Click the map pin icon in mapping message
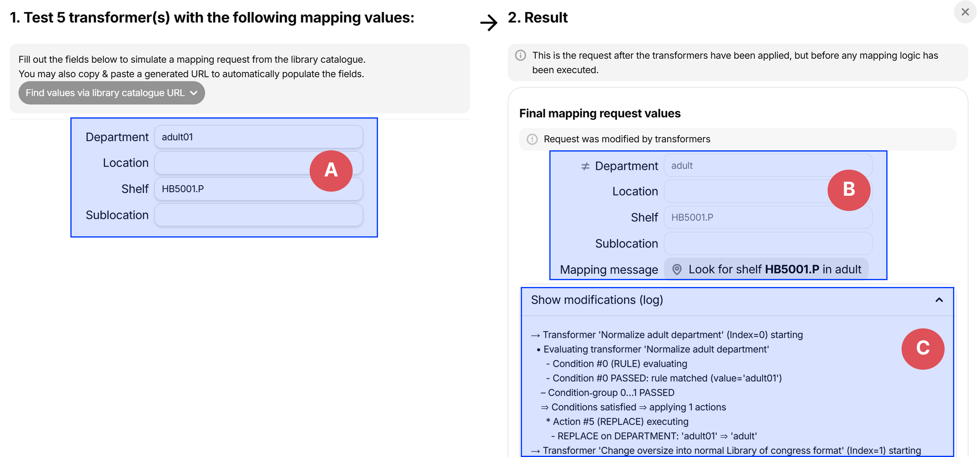980x457 pixels. (x=677, y=269)
